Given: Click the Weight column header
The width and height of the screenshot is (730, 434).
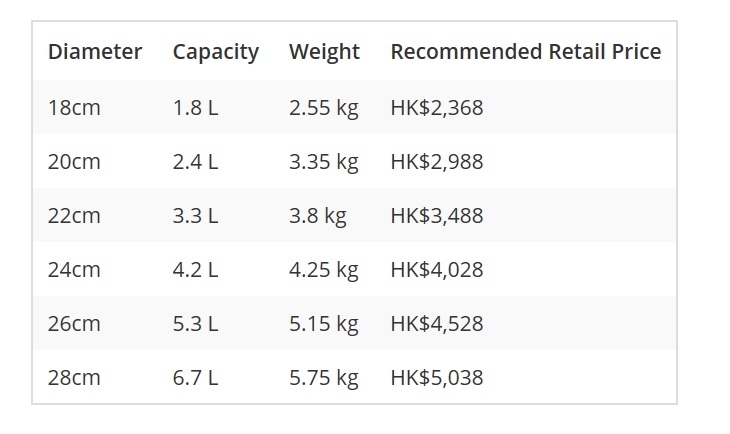Looking at the screenshot, I should [x=324, y=52].
